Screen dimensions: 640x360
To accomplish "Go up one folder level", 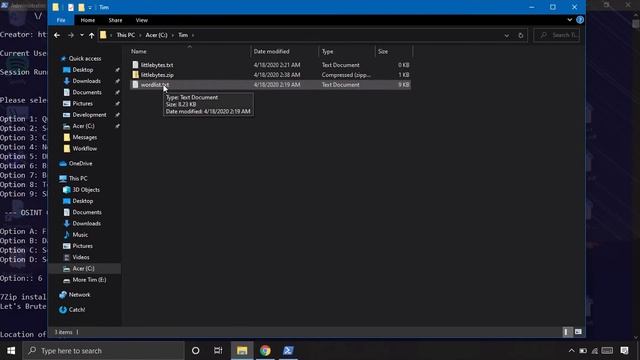I will pyautogui.click(x=91, y=36).
